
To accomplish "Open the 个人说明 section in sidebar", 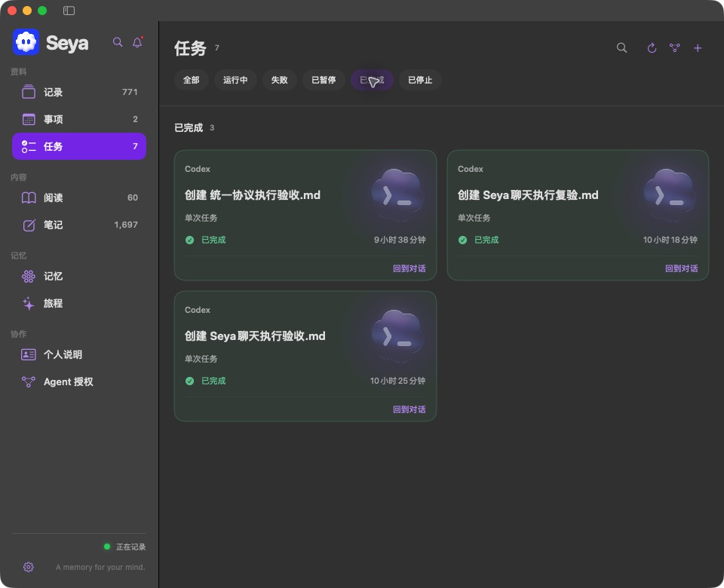I will [x=79, y=354].
